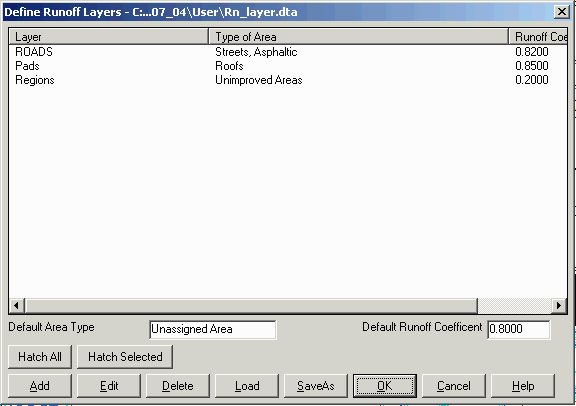Cancel the runoff layers dialog

click(454, 386)
